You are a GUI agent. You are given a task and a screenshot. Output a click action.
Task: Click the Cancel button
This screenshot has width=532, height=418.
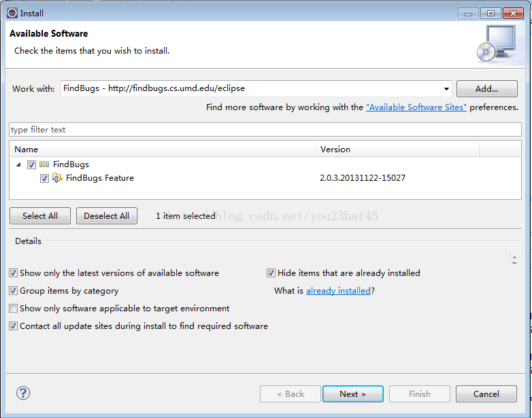[486, 394]
